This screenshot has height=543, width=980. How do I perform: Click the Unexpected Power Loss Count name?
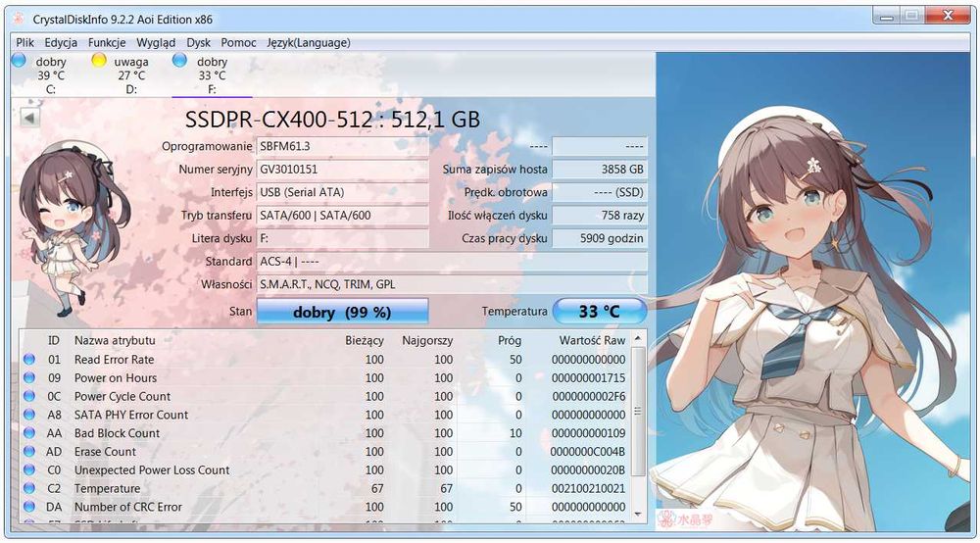click(152, 469)
